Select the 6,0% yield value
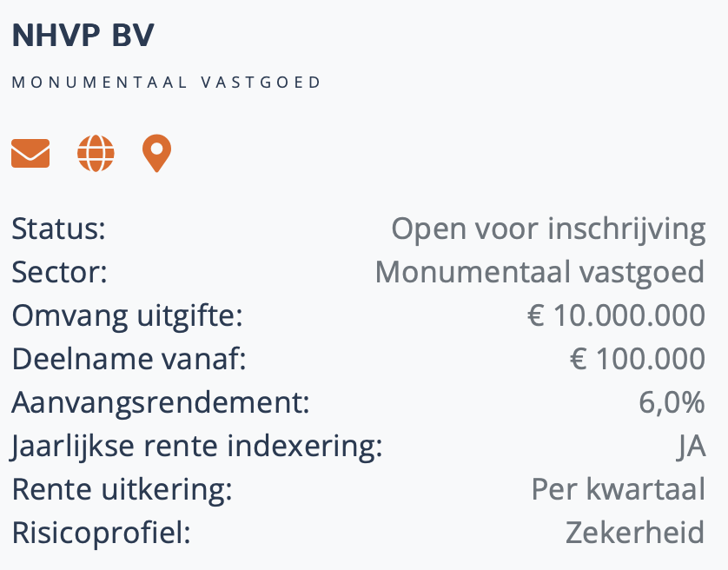The image size is (728, 570). (x=672, y=402)
